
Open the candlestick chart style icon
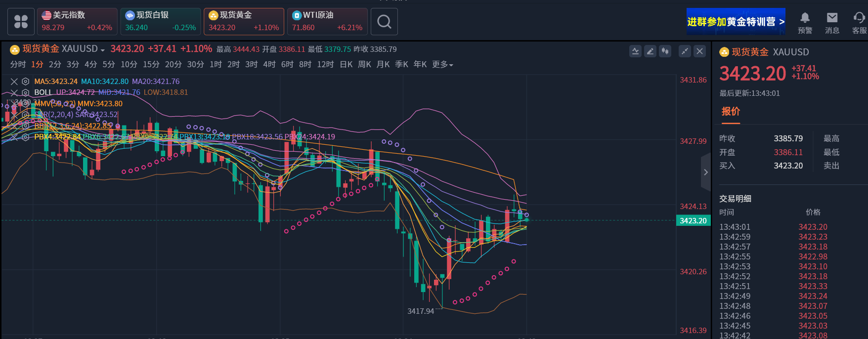(665, 51)
